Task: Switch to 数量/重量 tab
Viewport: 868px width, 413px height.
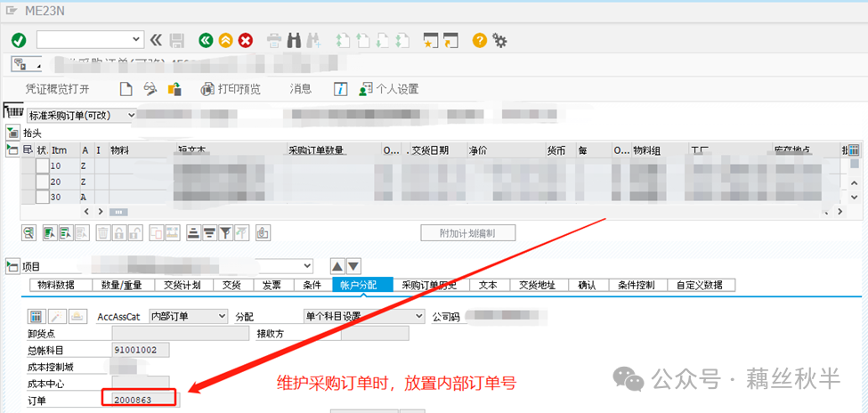Action: (x=121, y=285)
